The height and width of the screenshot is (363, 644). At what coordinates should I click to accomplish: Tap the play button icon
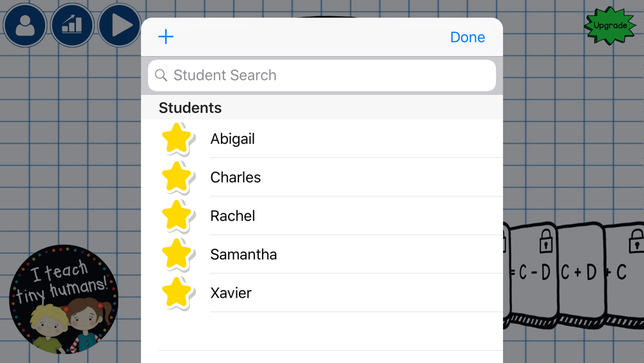(x=120, y=25)
